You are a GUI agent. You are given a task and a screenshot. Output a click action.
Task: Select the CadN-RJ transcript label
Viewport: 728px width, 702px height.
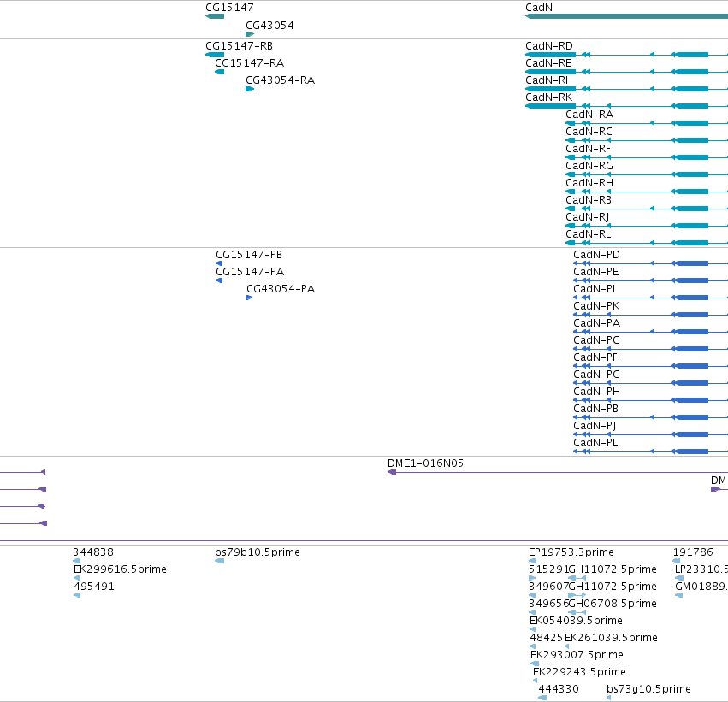tap(588, 217)
